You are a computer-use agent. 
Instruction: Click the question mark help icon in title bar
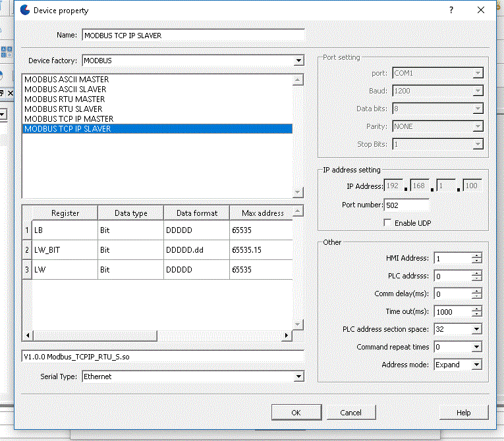pos(451,10)
